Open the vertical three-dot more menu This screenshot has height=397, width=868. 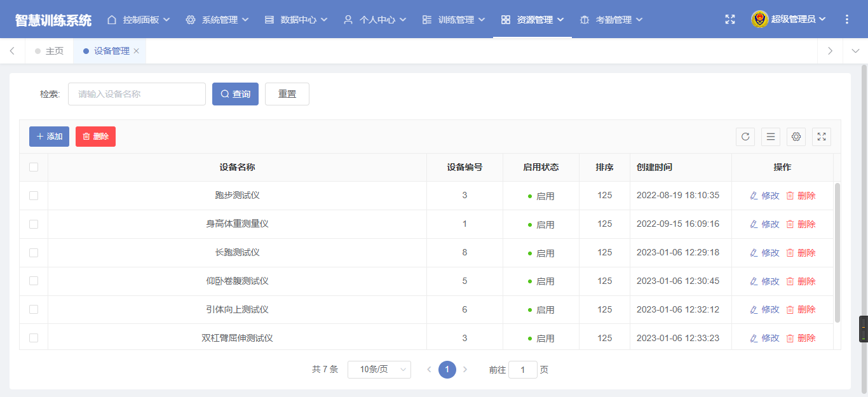tap(846, 20)
